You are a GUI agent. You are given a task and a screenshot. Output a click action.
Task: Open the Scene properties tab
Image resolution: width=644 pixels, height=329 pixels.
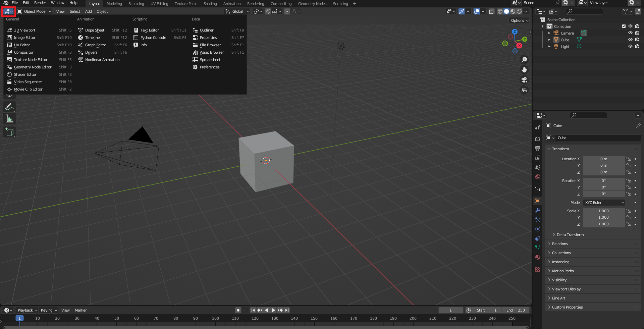click(538, 167)
